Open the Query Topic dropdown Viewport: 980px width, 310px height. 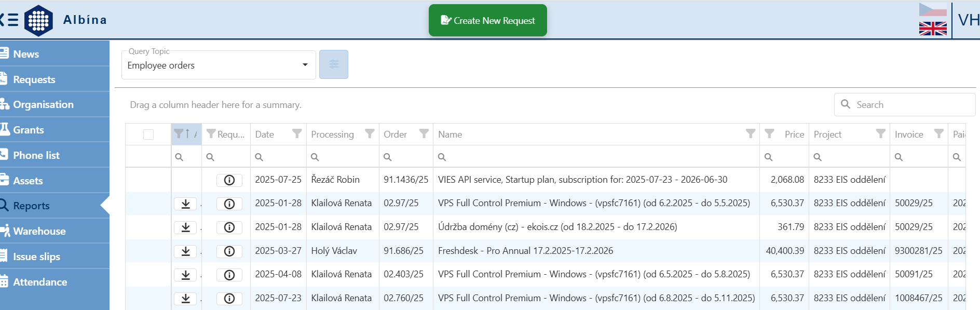coord(219,65)
